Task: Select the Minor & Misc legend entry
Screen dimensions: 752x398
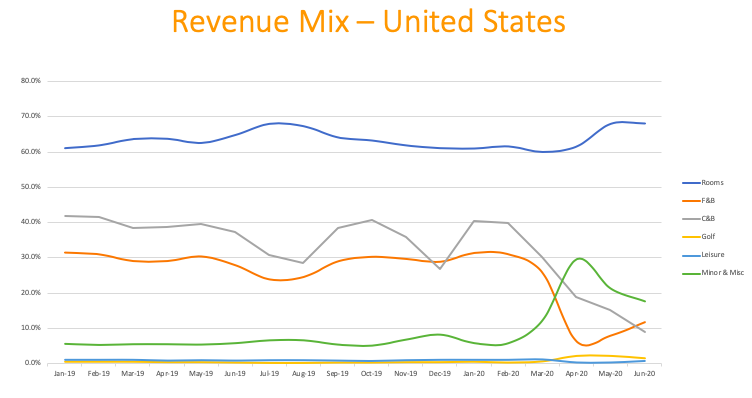Action: pos(713,272)
